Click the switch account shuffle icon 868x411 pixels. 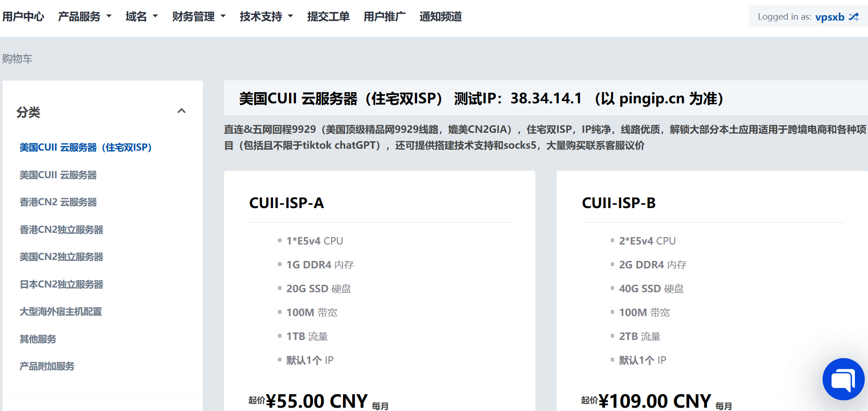(854, 17)
